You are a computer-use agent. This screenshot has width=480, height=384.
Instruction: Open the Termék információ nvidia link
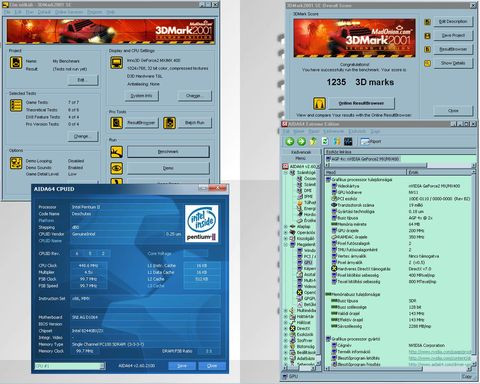click(x=440, y=352)
